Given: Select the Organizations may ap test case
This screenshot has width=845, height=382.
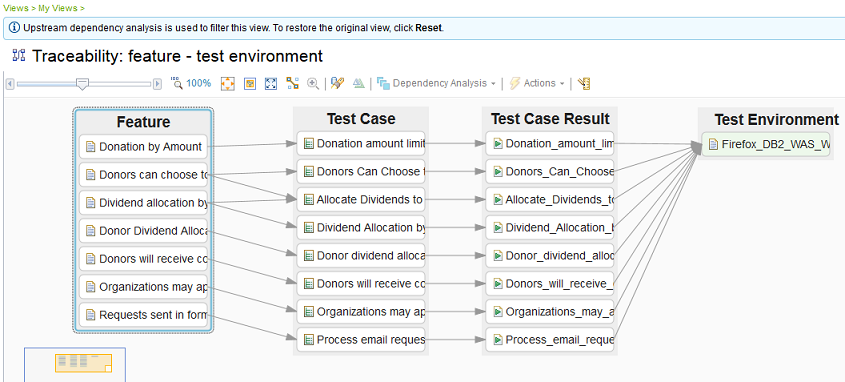Looking at the screenshot, I should (361, 311).
